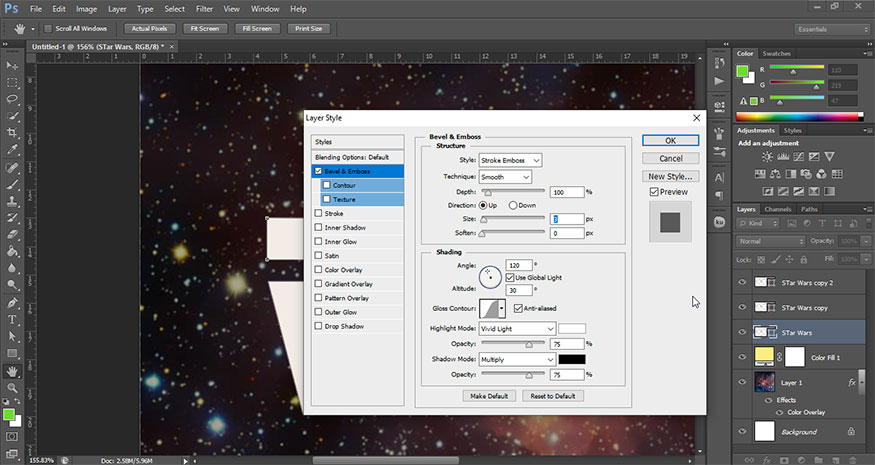Select the Hand tool in toolbox
This screenshot has width=875, height=465.
[x=12, y=371]
